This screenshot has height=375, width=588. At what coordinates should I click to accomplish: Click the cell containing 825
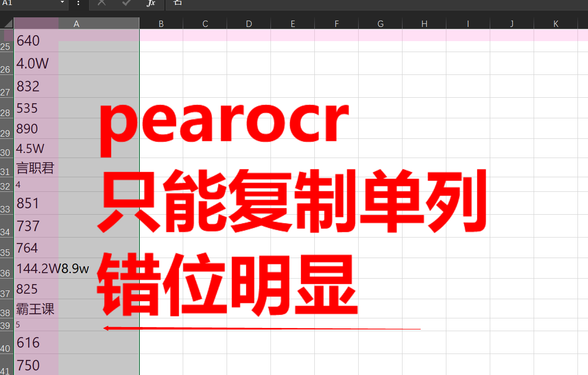pyautogui.click(x=77, y=289)
